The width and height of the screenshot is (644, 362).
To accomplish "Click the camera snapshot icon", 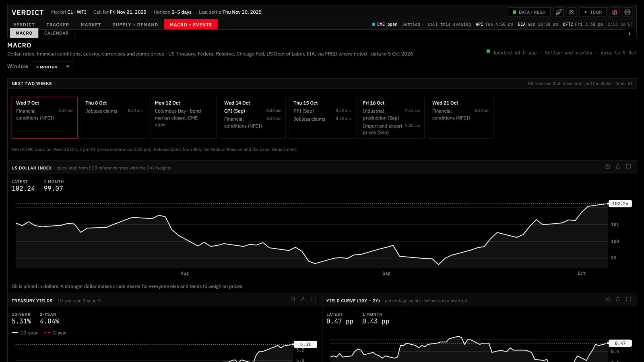I will coord(572,12).
